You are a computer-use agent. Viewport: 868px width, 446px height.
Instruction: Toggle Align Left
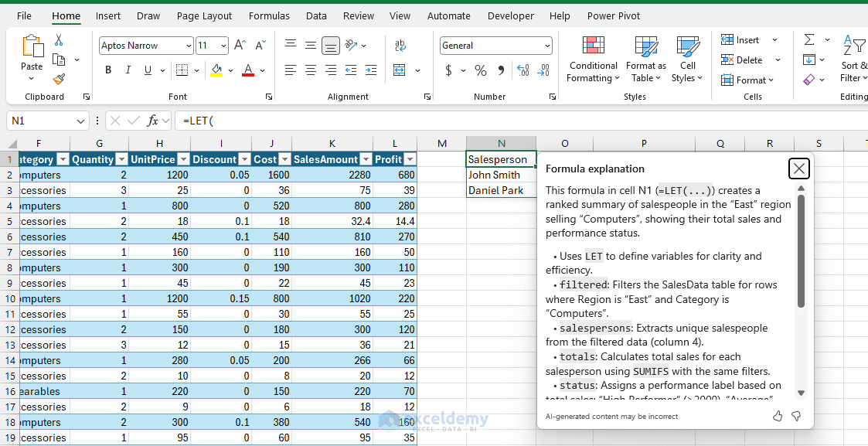(291, 70)
